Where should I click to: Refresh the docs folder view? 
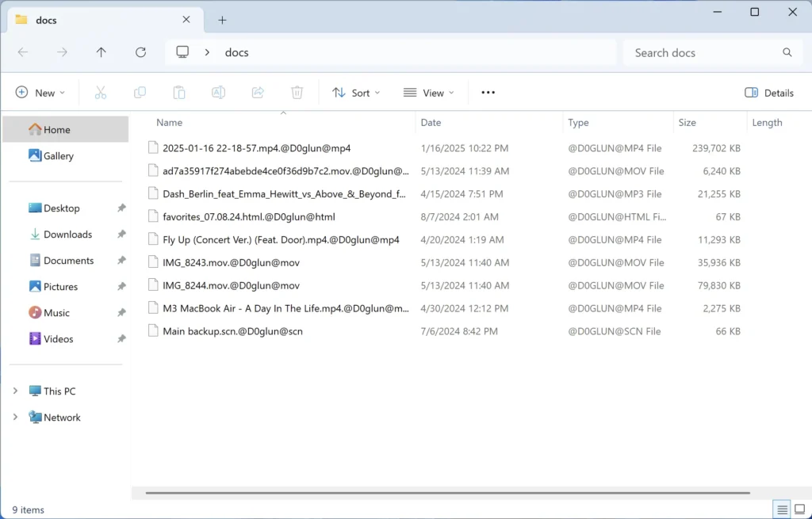[x=140, y=52]
